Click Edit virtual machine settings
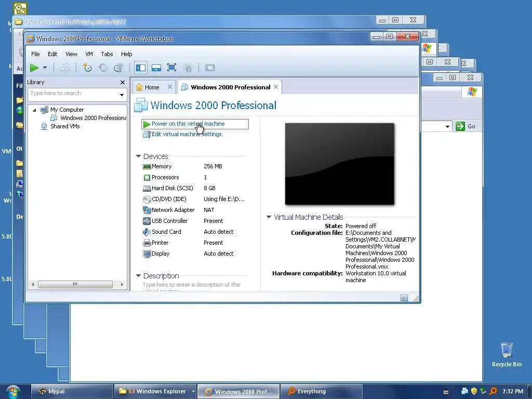The width and height of the screenshot is (532, 399). point(187,134)
